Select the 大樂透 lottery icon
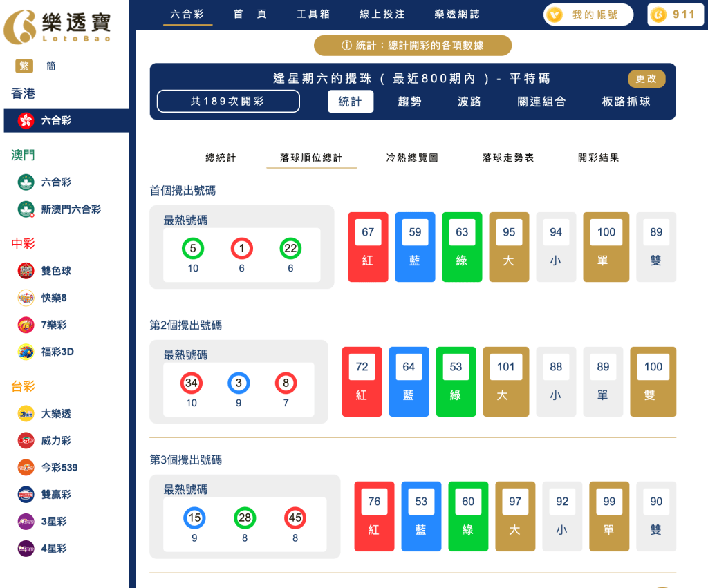The image size is (708, 588). point(26,413)
